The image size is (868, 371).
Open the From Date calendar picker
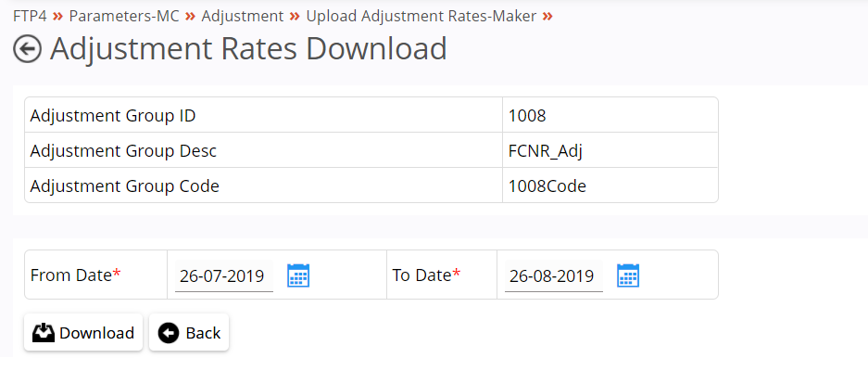[x=298, y=275]
